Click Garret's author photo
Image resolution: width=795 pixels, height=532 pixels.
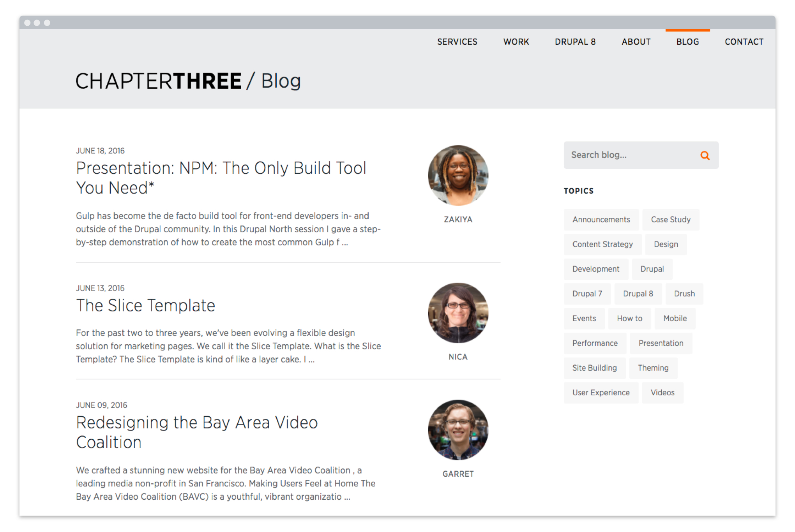(x=458, y=430)
